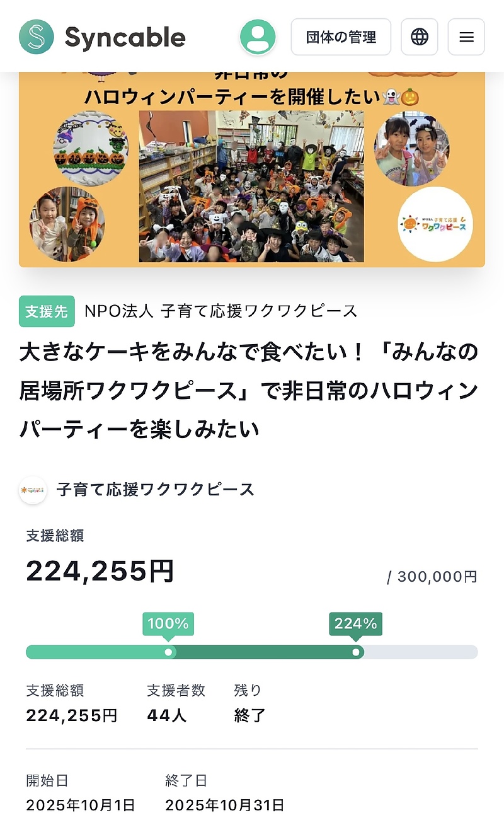The width and height of the screenshot is (504, 837).
Task: Click the costumed kids circle photo
Action: [x=67, y=224]
